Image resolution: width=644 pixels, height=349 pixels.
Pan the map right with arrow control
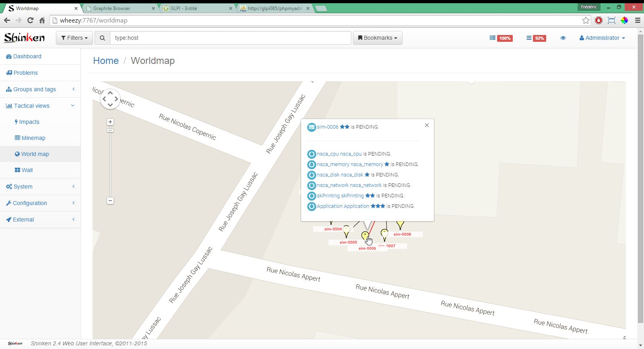click(116, 99)
